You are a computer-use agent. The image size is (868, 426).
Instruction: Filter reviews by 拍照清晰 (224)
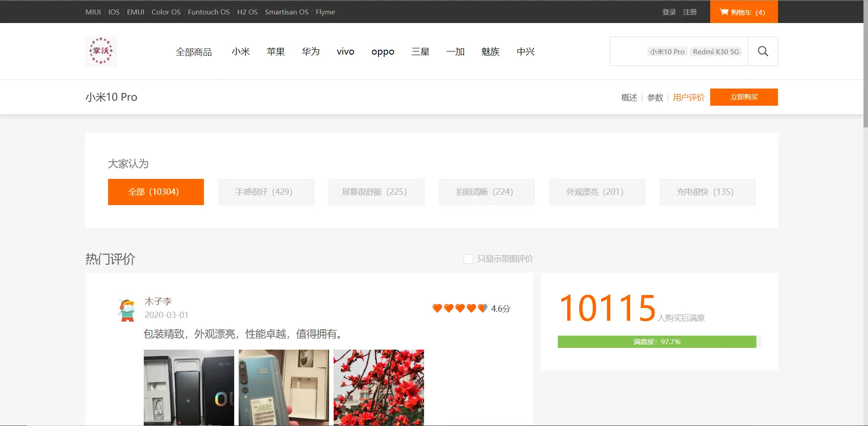click(x=487, y=192)
